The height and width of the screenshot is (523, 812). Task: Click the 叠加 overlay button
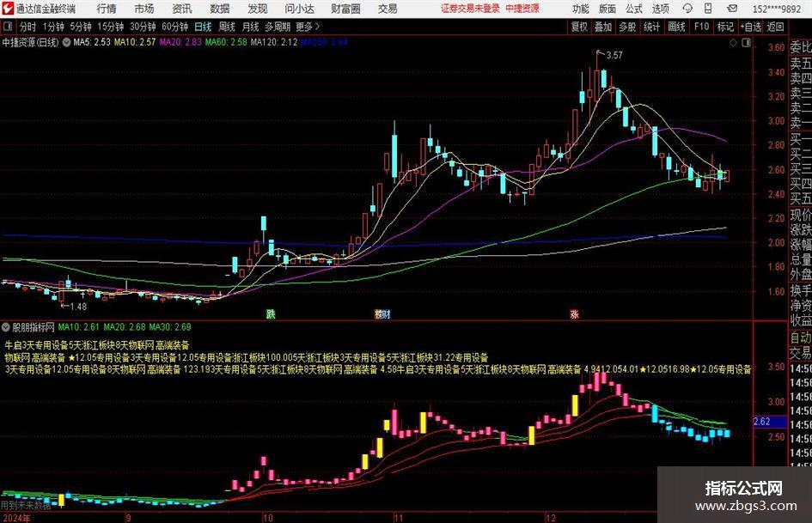point(603,27)
